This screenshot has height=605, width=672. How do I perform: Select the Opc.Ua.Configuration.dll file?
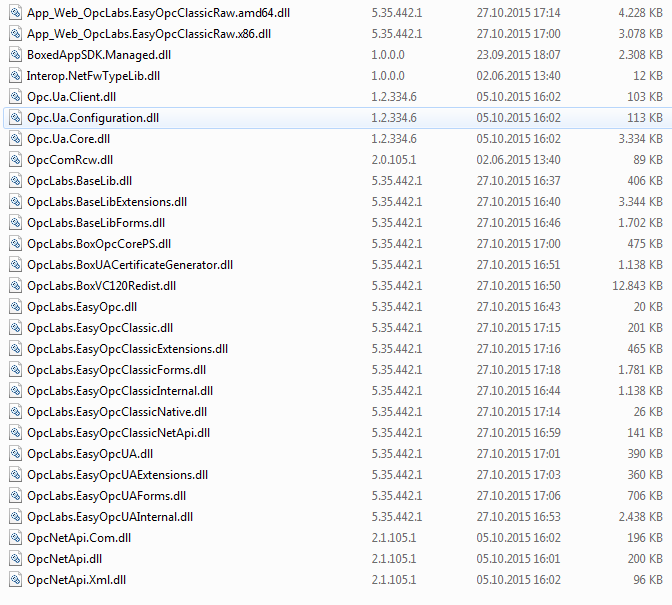92,117
